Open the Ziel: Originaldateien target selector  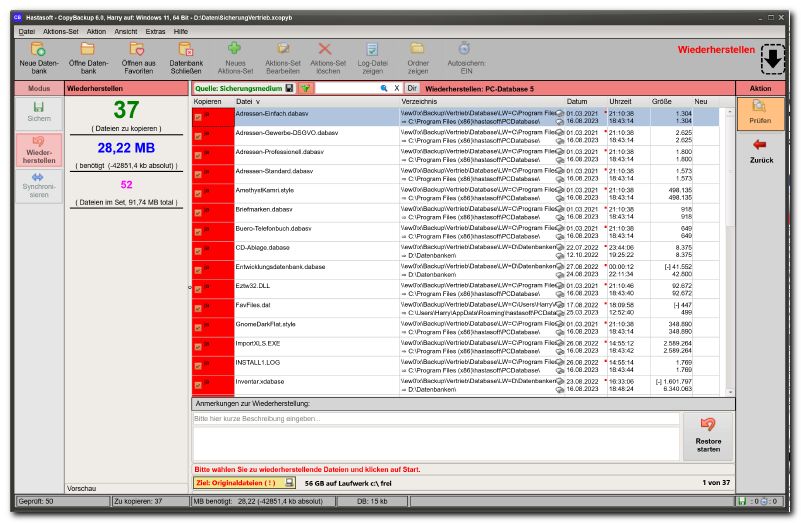[237, 482]
